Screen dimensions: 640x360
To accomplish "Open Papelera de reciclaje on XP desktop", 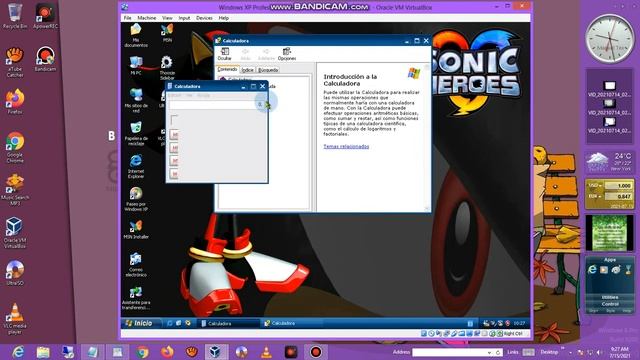I will (x=136, y=133).
